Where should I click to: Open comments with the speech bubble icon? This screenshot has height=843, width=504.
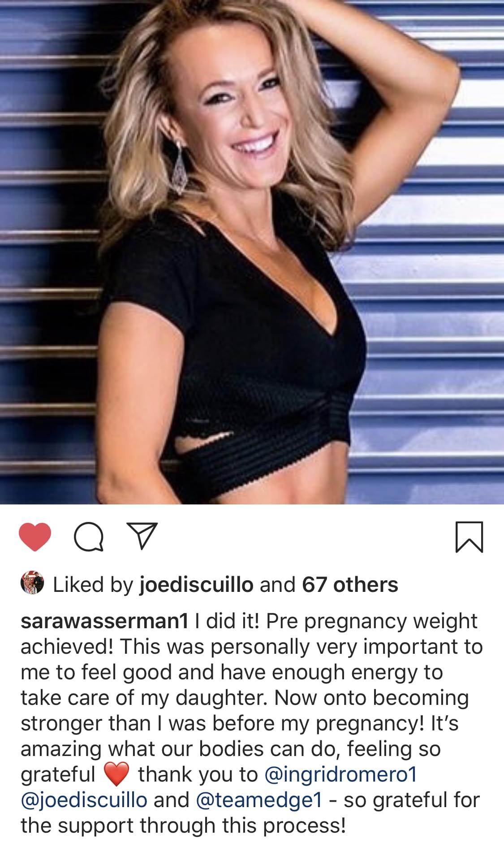pyautogui.click(x=89, y=537)
